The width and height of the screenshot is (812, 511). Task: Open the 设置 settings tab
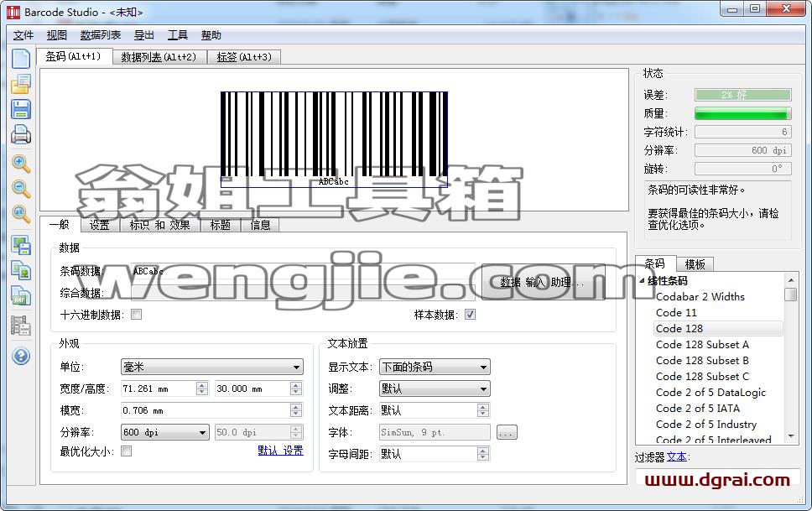coord(100,225)
